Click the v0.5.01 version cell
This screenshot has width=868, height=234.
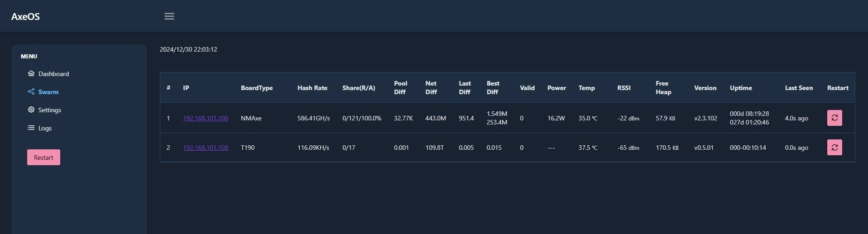(x=704, y=148)
